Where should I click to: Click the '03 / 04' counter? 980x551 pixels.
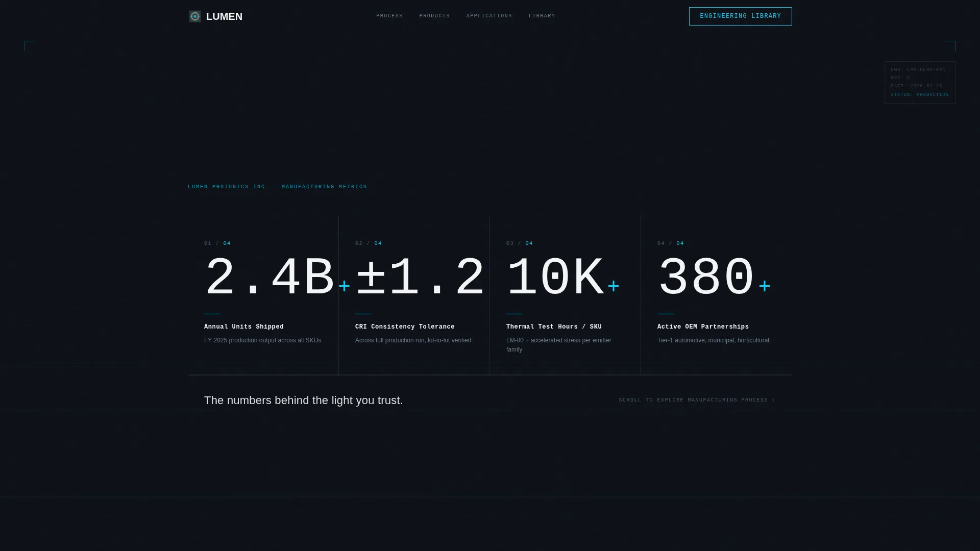[x=520, y=243]
